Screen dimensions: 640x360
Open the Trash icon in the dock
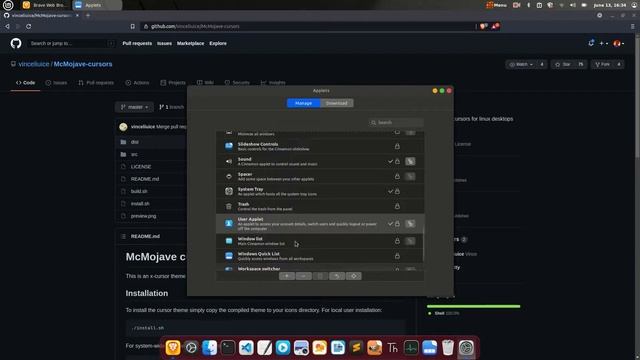pyautogui.click(x=448, y=348)
